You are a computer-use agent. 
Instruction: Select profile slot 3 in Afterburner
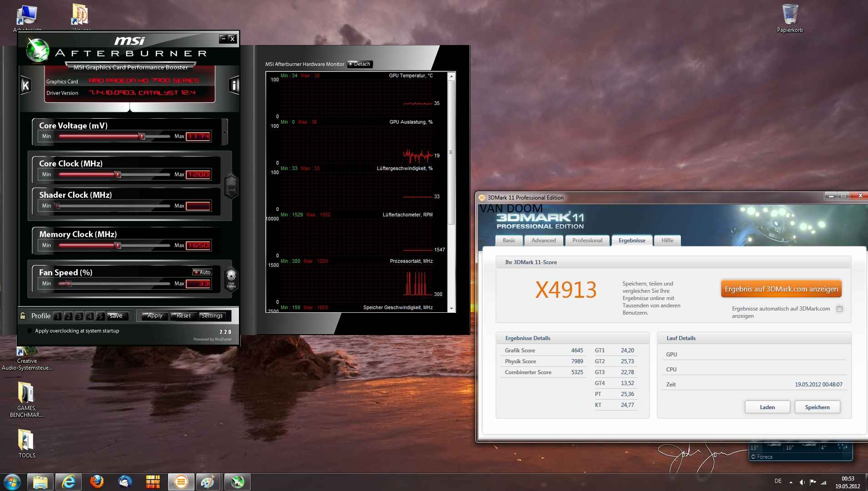pyautogui.click(x=79, y=316)
